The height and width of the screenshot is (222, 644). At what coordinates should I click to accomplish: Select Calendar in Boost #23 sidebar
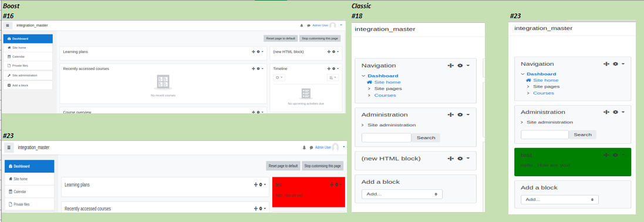pyautogui.click(x=29, y=191)
